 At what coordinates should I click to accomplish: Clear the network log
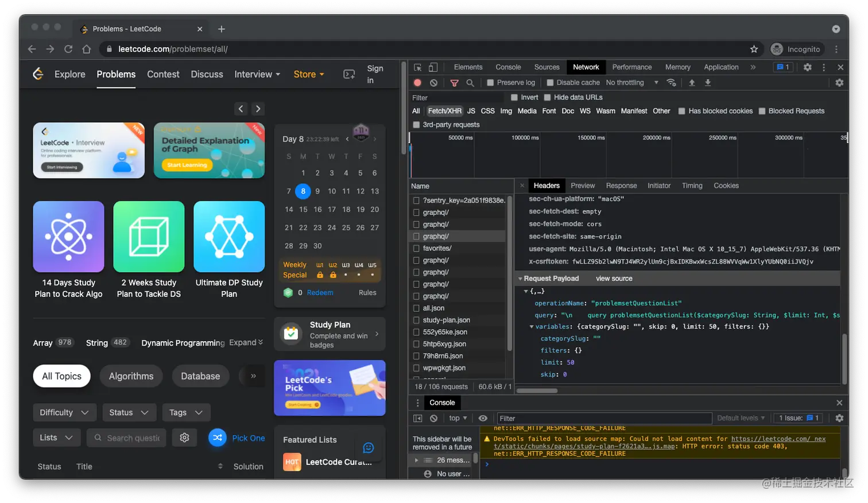click(x=433, y=83)
